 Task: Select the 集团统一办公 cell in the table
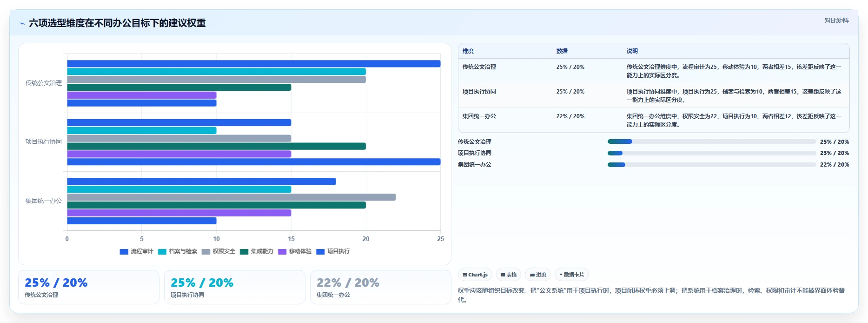[x=479, y=116]
